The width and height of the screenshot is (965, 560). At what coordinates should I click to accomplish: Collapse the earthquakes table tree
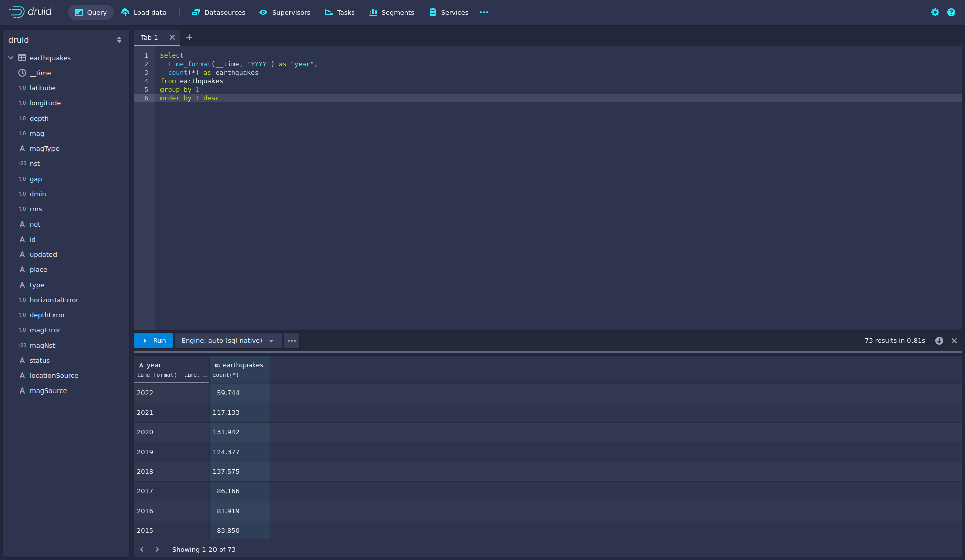pos(11,58)
